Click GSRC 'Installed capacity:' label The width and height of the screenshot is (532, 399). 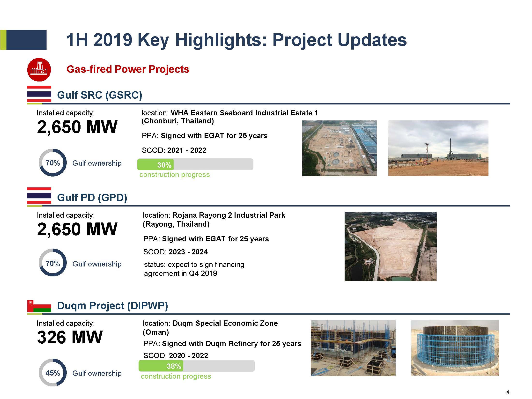point(66,113)
